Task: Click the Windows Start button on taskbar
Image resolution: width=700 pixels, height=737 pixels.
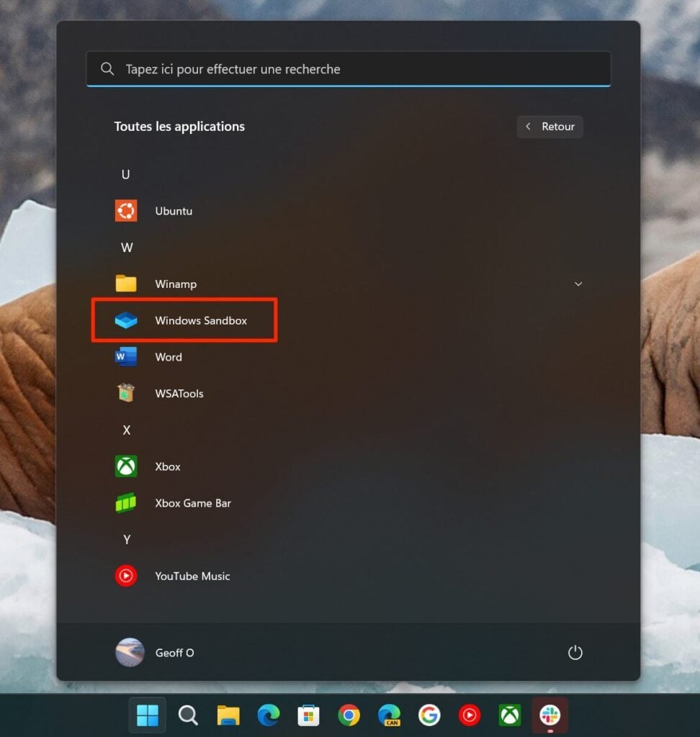Action: click(147, 715)
